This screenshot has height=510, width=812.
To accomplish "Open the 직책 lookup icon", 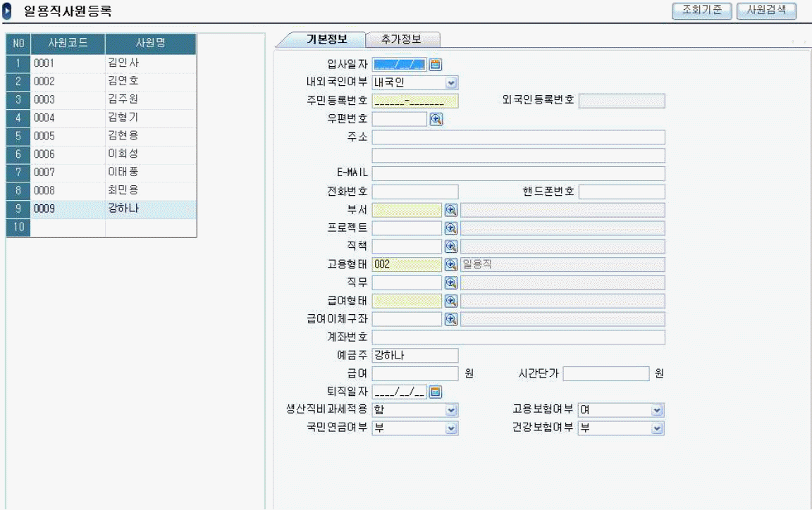I will [x=451, y=247].
